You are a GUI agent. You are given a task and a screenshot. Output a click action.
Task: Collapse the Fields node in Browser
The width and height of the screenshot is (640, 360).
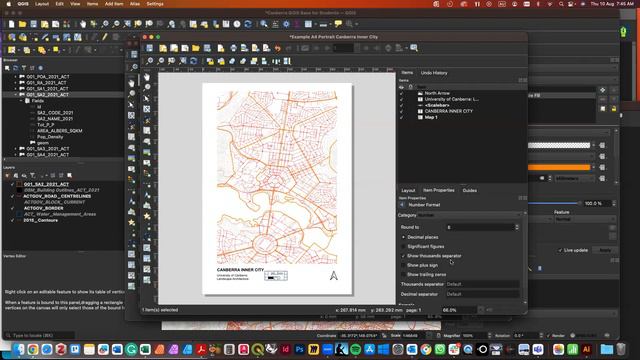point(21,101)
